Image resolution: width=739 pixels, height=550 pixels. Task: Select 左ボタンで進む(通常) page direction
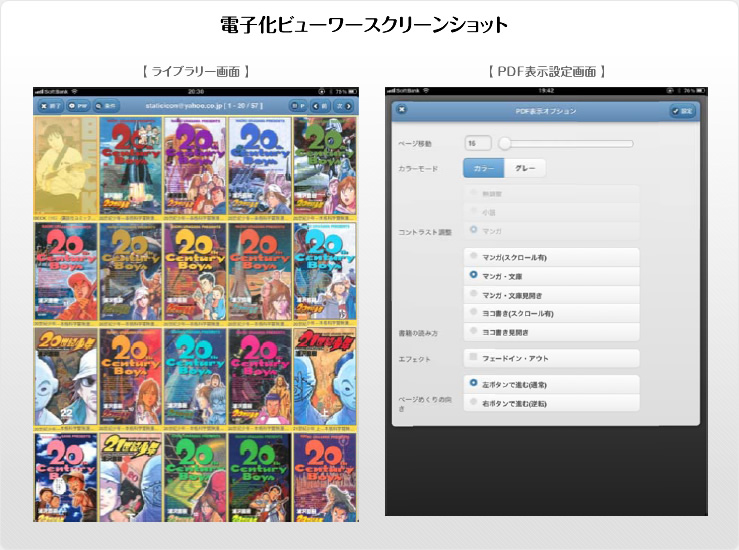pyautogui.click(x=473, y=383)
